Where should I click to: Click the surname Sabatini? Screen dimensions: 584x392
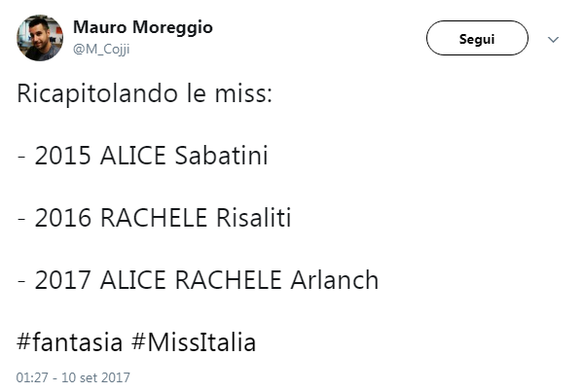[221, 156]
